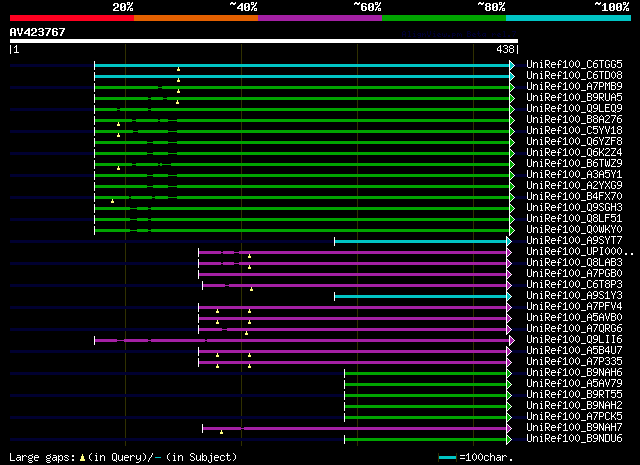The height and width of the screenshot is (465, 640).
Task: Select the label UniRef100_A5AVB0
Action: click(x=574, y=318)
